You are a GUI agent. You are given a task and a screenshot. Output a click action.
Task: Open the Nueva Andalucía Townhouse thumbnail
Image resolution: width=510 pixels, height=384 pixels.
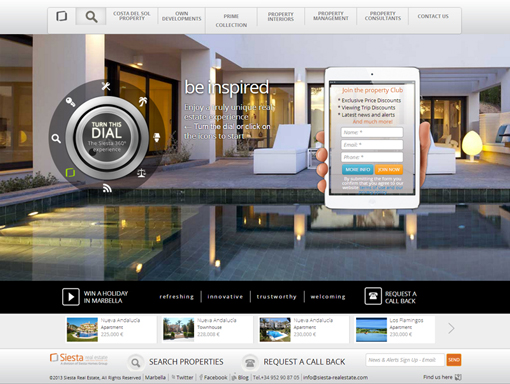click(179, 329)
